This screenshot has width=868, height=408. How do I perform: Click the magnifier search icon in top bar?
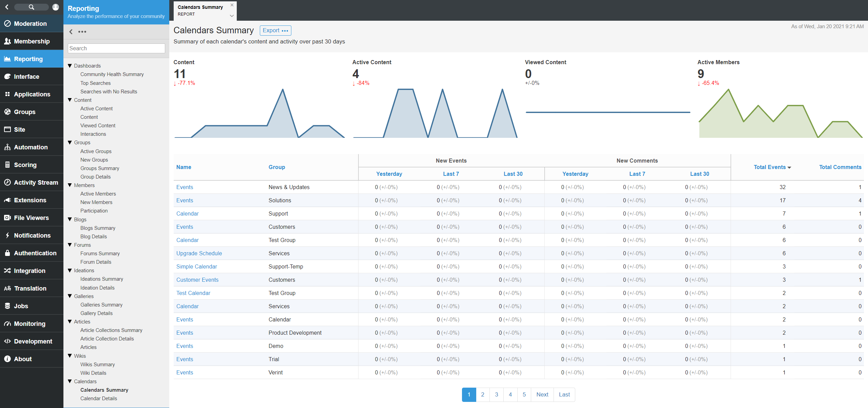pos(31,7)
